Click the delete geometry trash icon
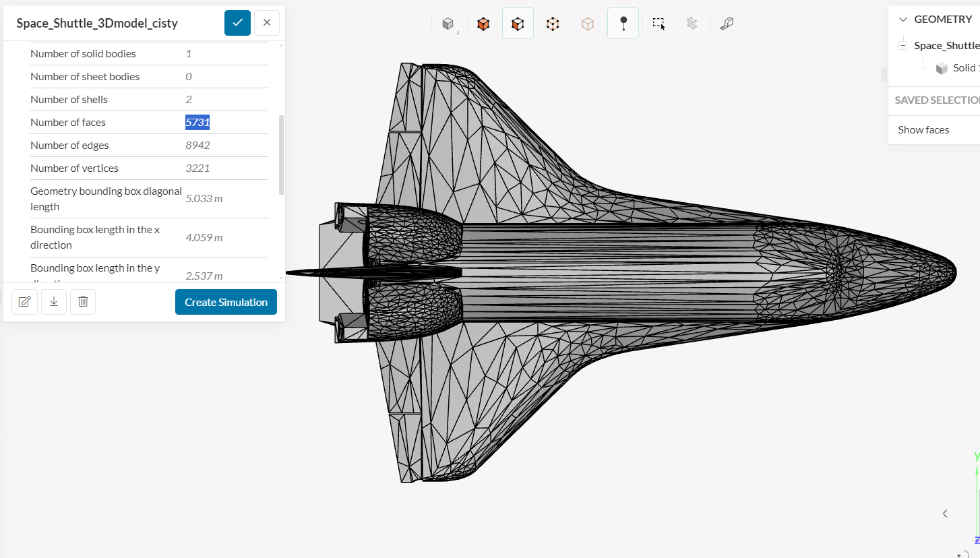980x558 pixels. tap(82, 301)
